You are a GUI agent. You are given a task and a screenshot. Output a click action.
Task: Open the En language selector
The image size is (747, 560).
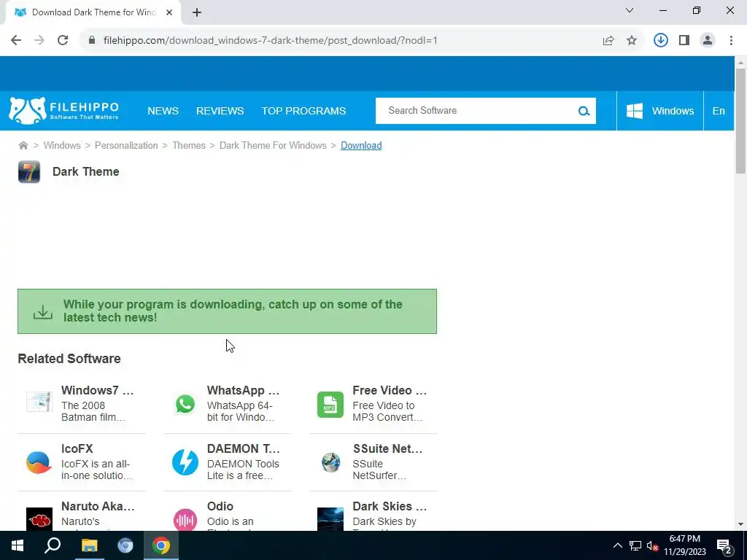[x=719, y=111]
